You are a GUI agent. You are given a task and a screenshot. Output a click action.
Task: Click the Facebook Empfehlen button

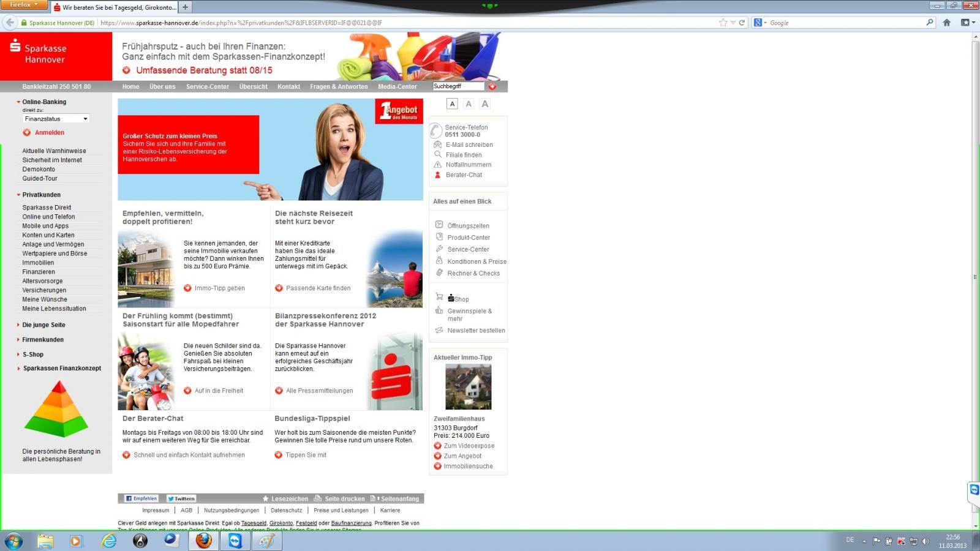point(141,498)
